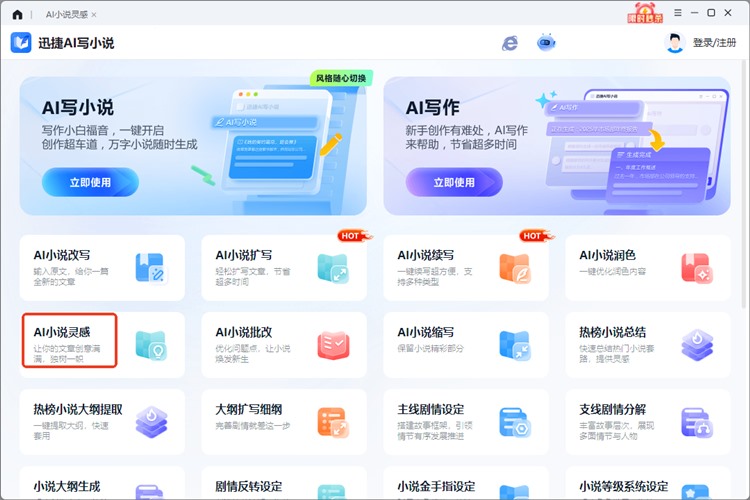Click the AI小说扩写 expand icon
Screen dimensions: 750x500
(x=332, y=268)
